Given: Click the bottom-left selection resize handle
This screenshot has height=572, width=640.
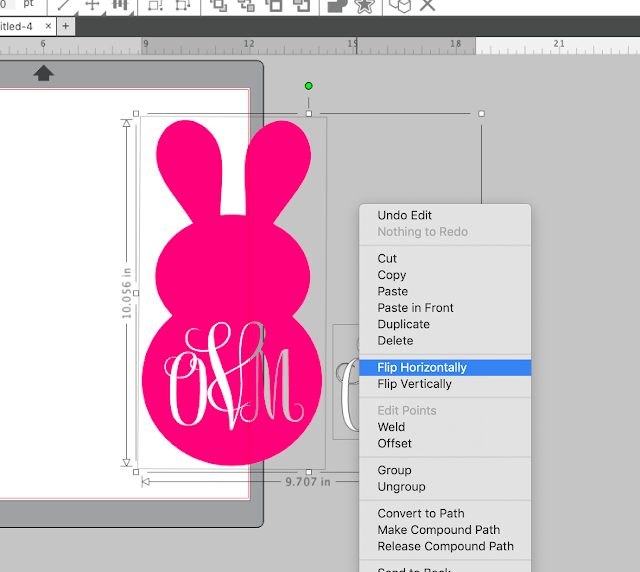Looking at the screenshot, I should (136, 472).
